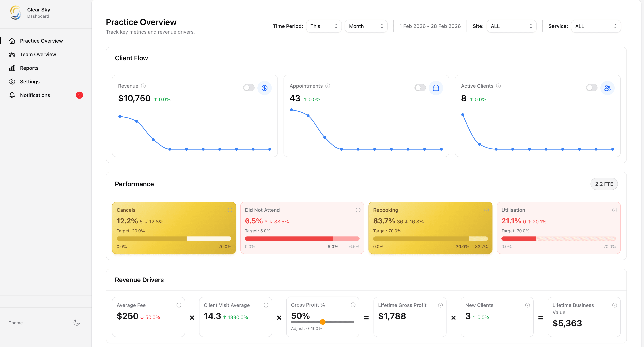The image size is (644, 347).
Task: Change the 'Month' period dropdown
Action: click(366, 26)
